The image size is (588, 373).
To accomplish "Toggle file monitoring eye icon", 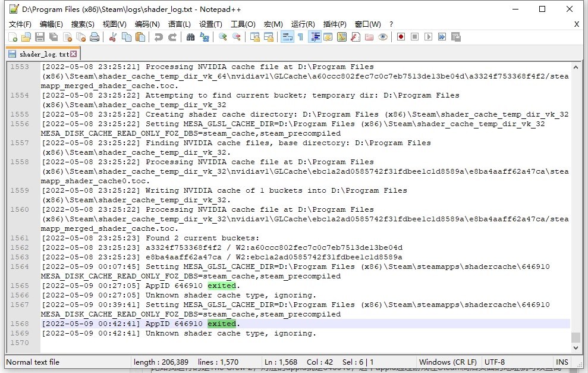I will (x=383, y=37).
